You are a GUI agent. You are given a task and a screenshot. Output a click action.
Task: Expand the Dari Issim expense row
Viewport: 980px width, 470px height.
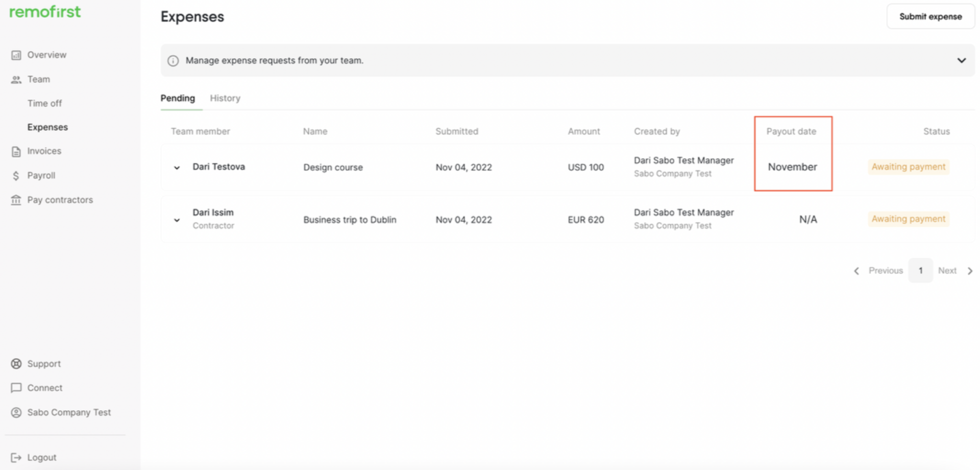coord(177,220)
